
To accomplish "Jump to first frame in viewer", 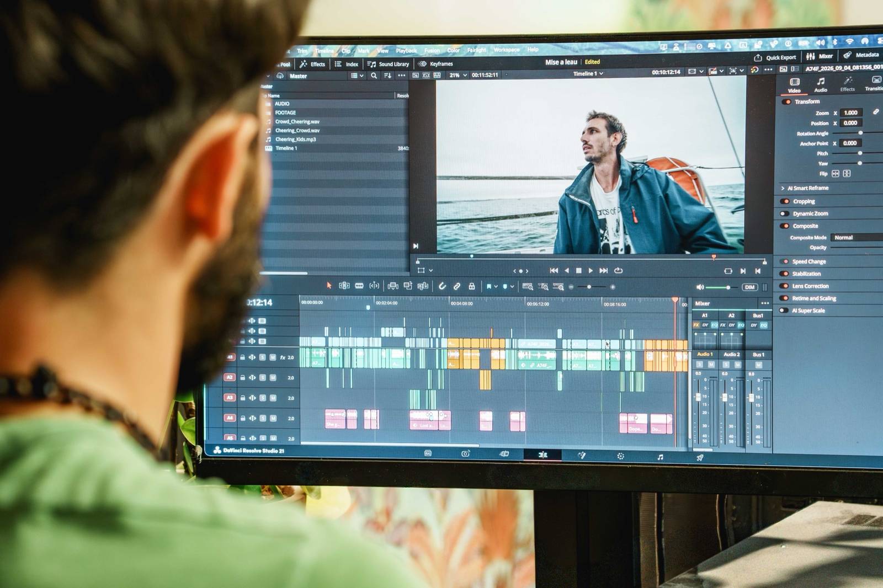I will click(554, 270).
